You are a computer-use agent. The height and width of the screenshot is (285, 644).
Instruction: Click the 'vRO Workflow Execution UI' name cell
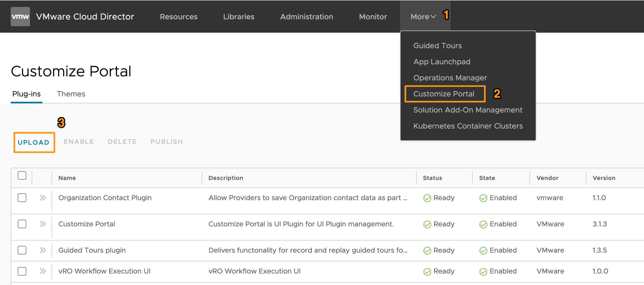104,271
